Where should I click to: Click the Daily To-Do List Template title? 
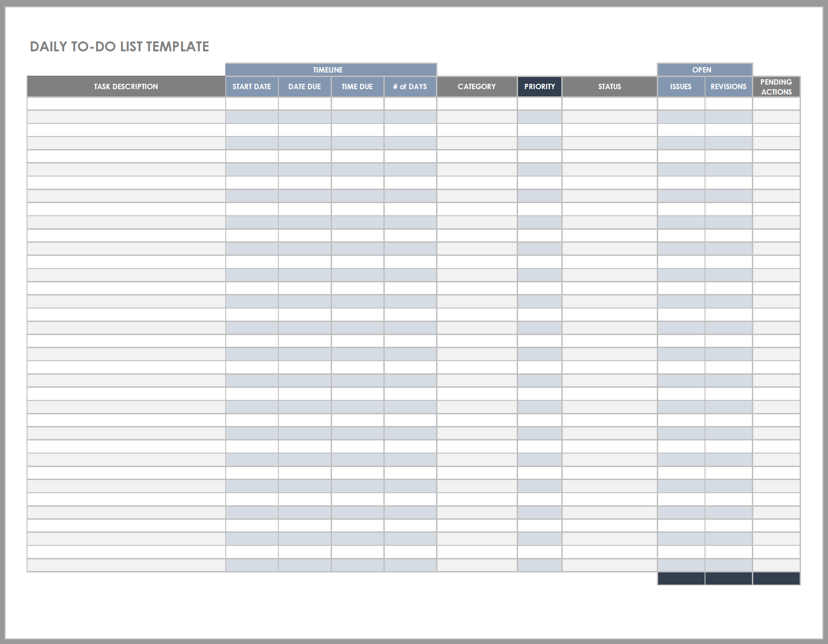coord(119,47)
